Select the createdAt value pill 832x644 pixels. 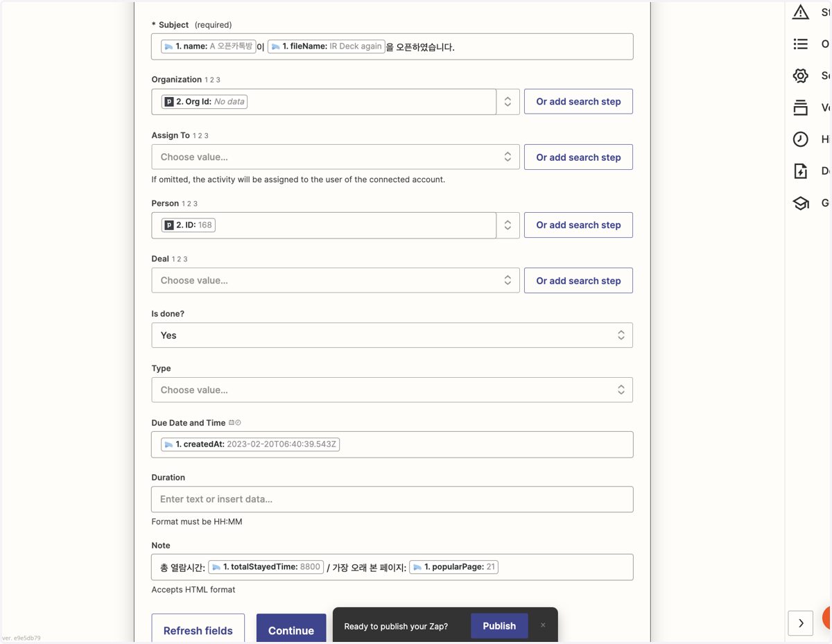click(250, 444)
